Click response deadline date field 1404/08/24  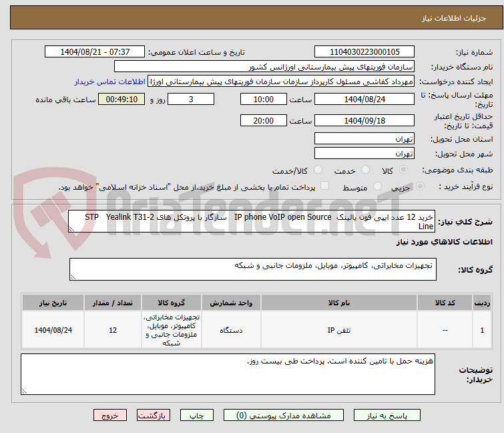pos(364,99)
